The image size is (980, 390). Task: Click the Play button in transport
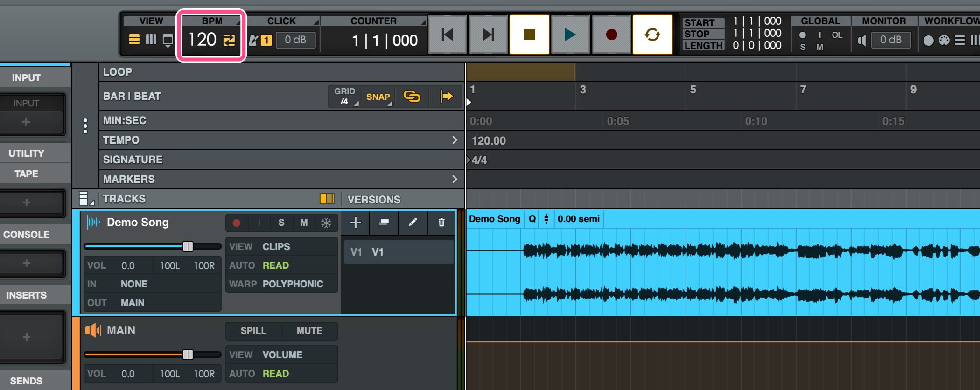[x=570, y=35]
